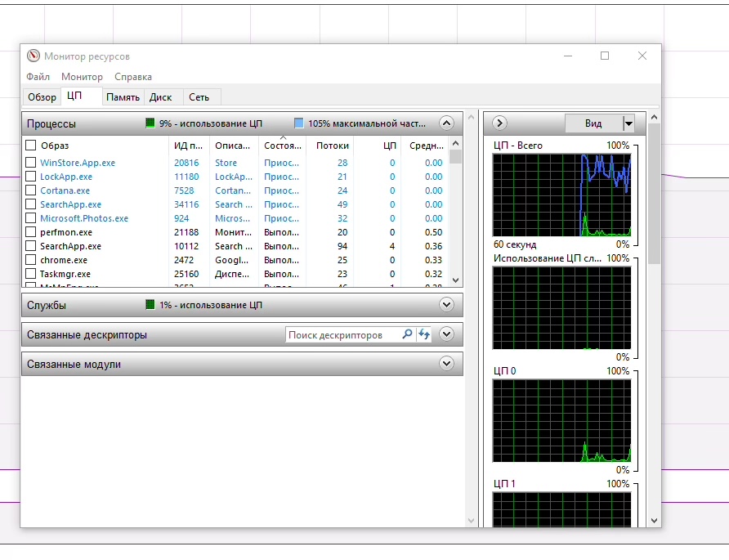Click the Resource Monitor app icon in title bar
729x560 pixels.
click(x=34, y=56)
